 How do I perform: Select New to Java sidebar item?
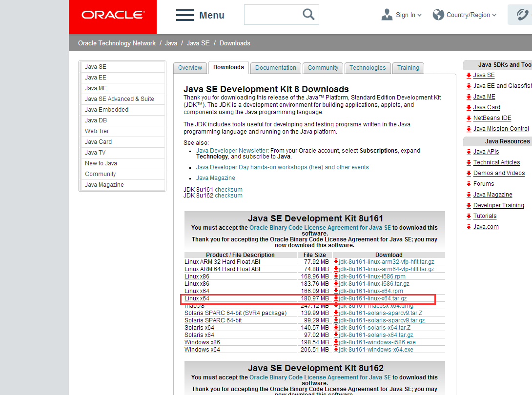123,163
